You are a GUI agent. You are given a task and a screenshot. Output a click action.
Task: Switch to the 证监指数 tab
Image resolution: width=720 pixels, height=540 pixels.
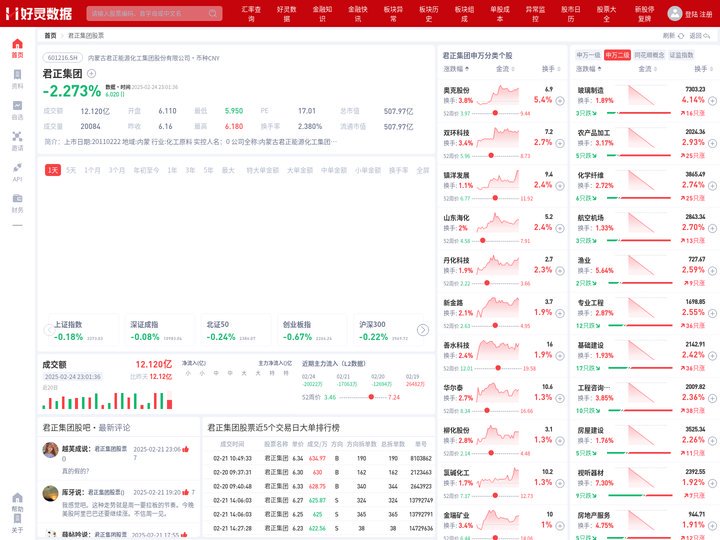[681, 55]
